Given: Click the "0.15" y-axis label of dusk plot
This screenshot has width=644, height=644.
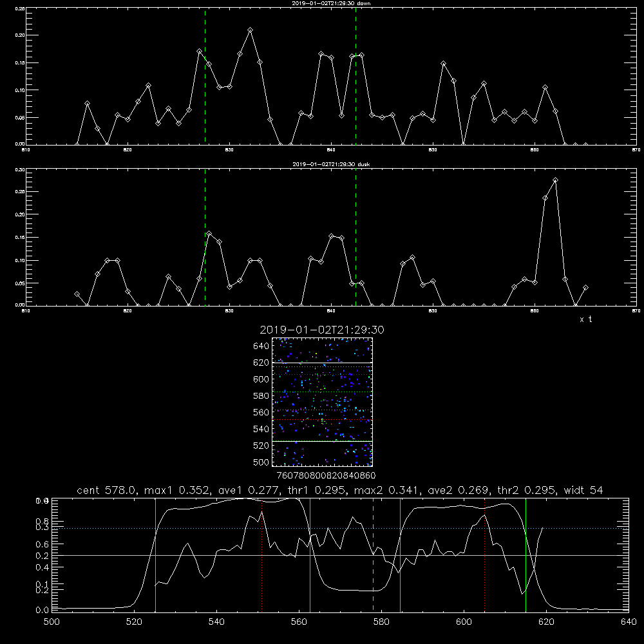Looking at the screenshot, I should point(19,238).
